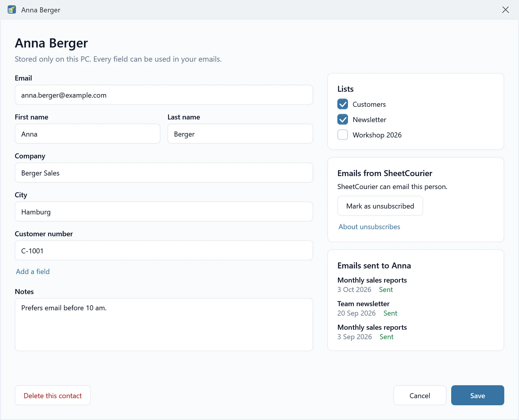Open the Monthly sales reports email from 3 Oct 2026
Viewport: 519px width, 420px height.
[372, 285]
